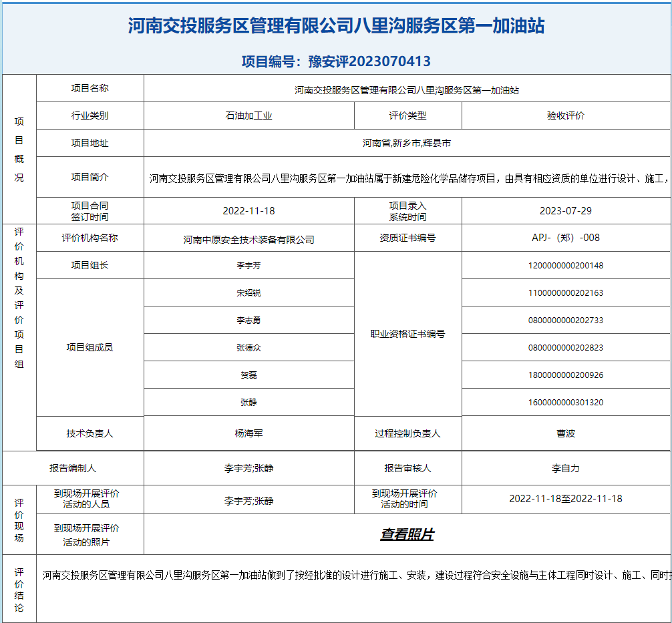This screenshot has height=623, width=672.
Task: Select certificate number 0800000000202823
Action: click(566, 348)
